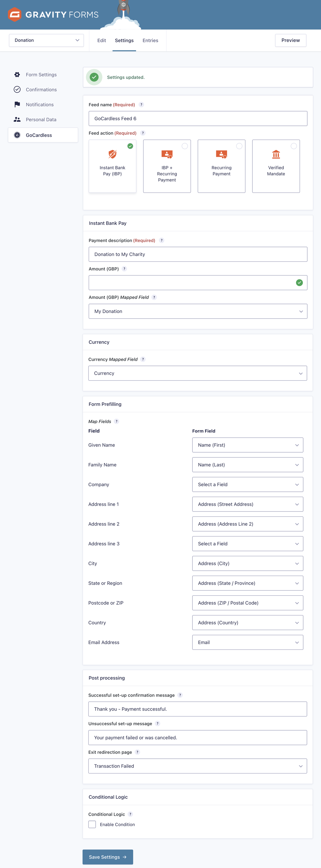Open help tooltip for Payment description
Image resolution: width=321 pixels, height=868 pixels.
tap(162, 241)
